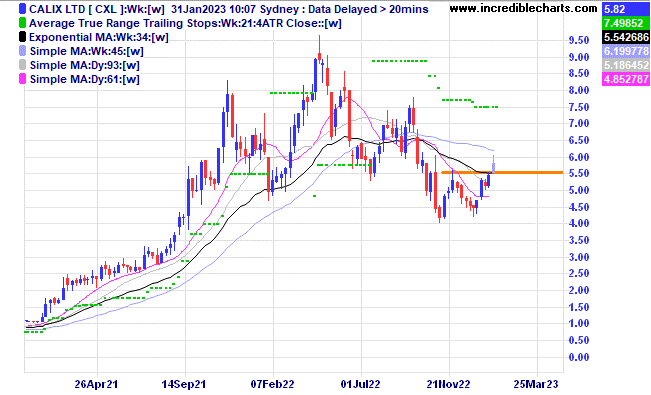Click the lavender Simple MA Wk:45 swatch
Viewport: 651px width, 395px height.
tap(22, 51)
